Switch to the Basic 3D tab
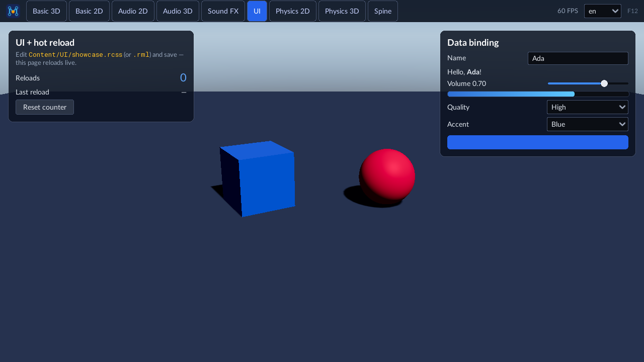 pos(46,11)
